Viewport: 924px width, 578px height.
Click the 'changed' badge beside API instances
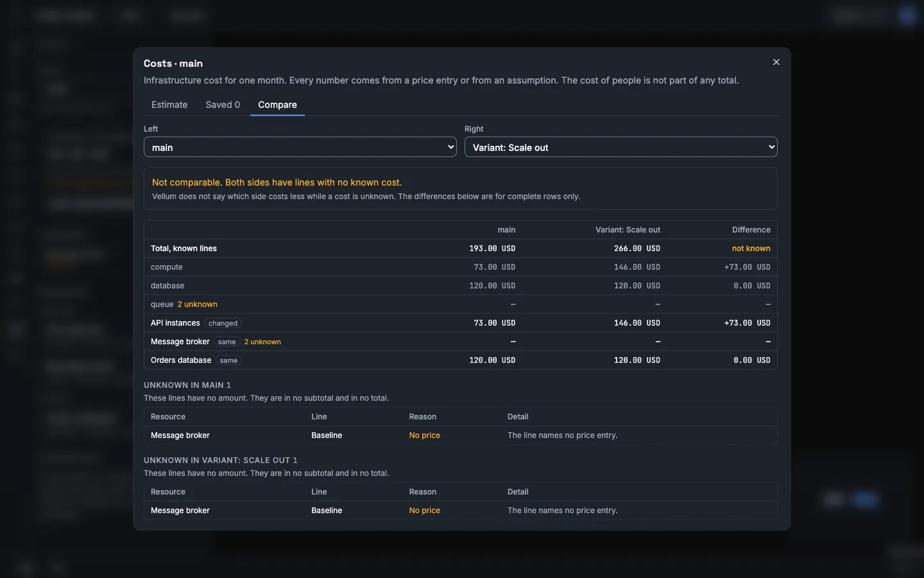[x=223, y=323]
